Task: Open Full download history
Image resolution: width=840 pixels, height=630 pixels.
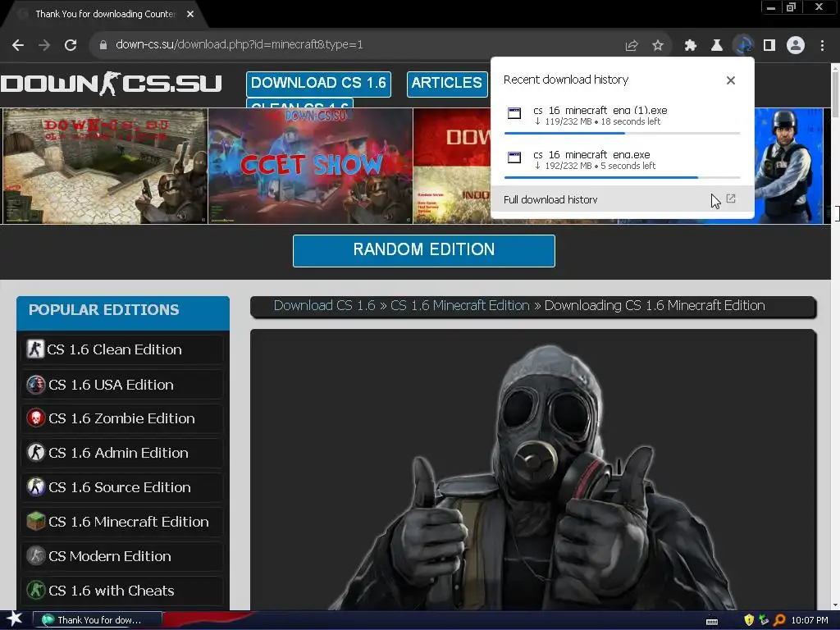Action: (x=622, y=199)
